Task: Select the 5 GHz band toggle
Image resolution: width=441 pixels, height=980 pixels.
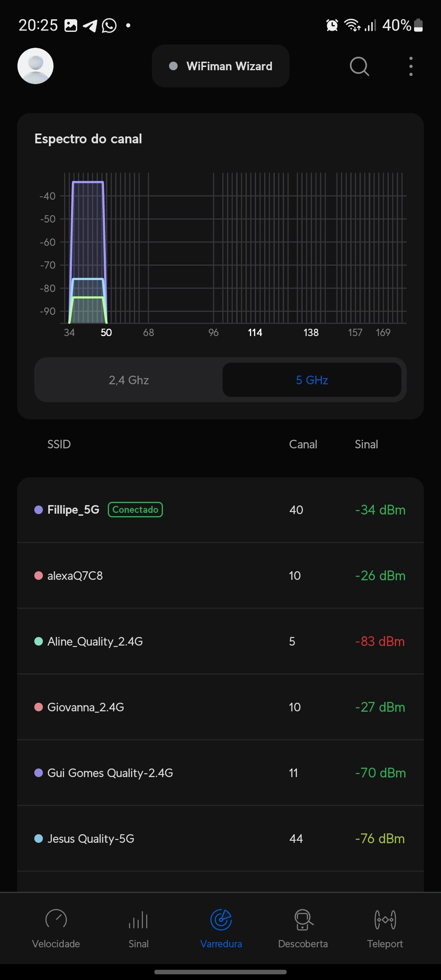Action: [312, 380]
